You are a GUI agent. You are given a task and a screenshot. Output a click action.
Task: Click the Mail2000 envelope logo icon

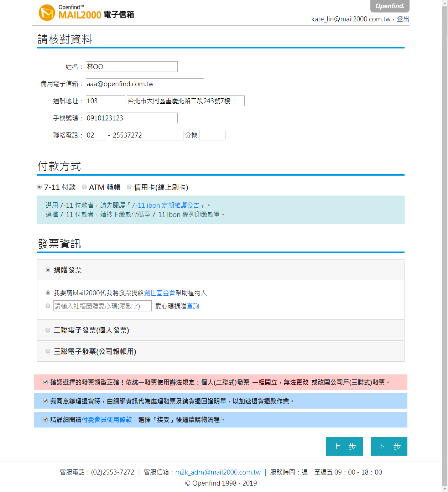[47, 12]
